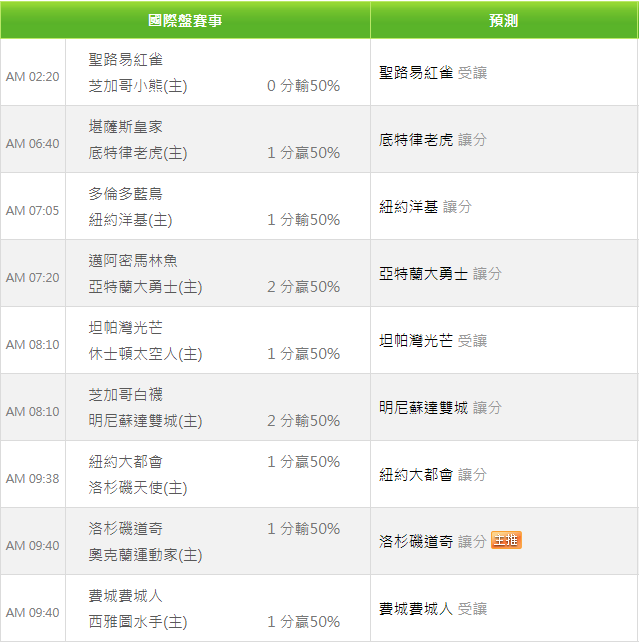Click 1 分輸50% beside 洛杉磯道奇
Screen dimensions: 639x643
point(303,529)
